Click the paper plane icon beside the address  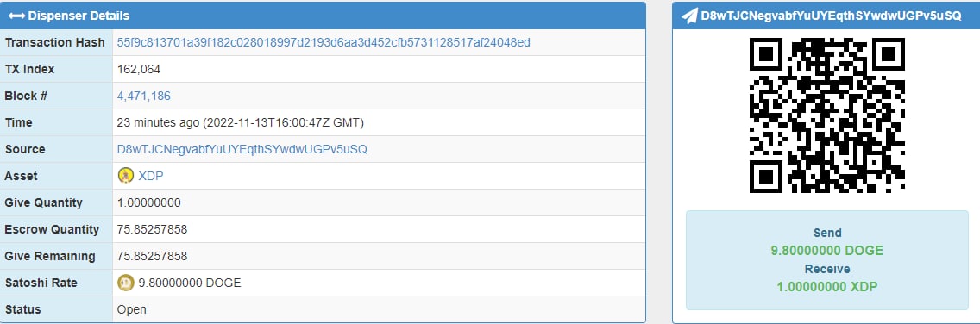pos(689,16)
